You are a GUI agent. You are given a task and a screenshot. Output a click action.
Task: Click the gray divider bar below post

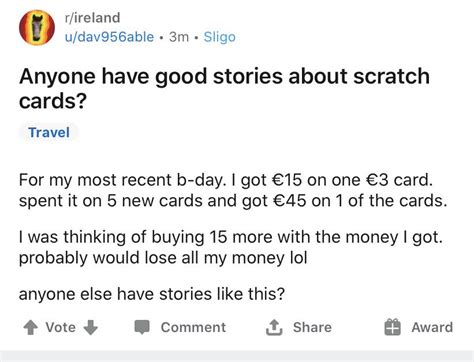tap(237, 356)
